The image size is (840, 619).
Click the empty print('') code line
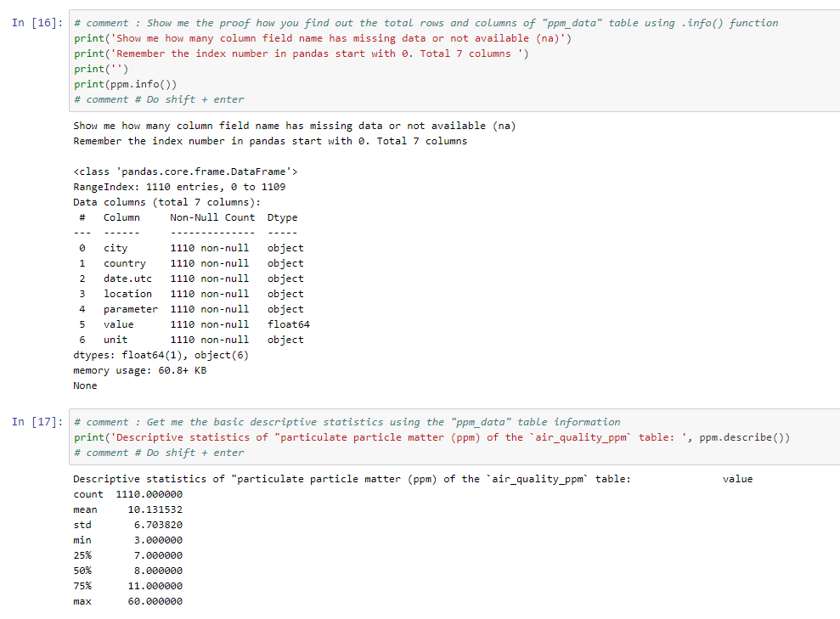pos(100,69)
